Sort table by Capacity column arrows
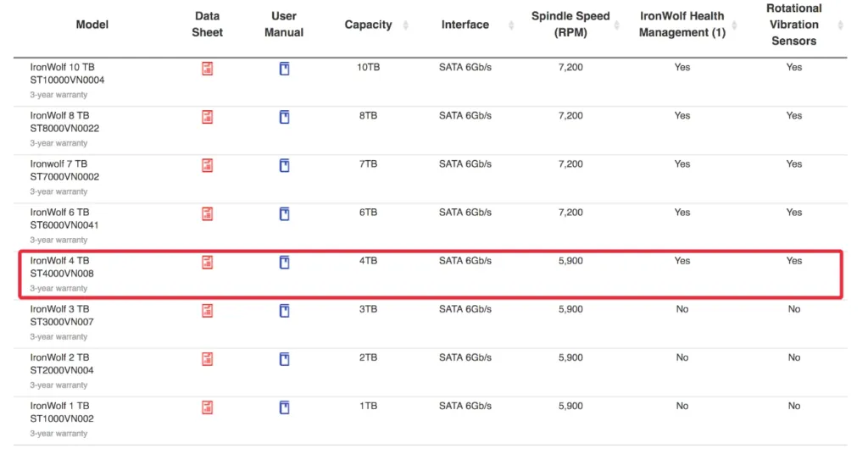This screenshot has width=868, height=454. pos(406,25)
